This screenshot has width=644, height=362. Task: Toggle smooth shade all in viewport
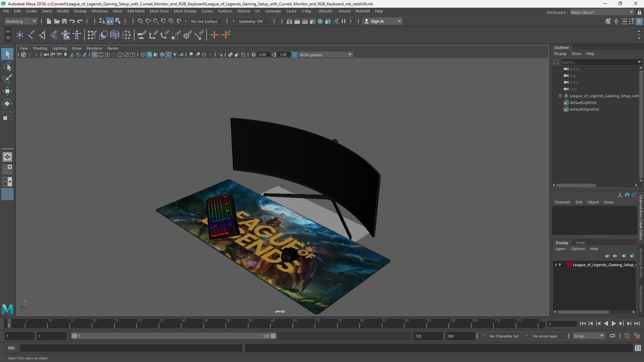149,55
